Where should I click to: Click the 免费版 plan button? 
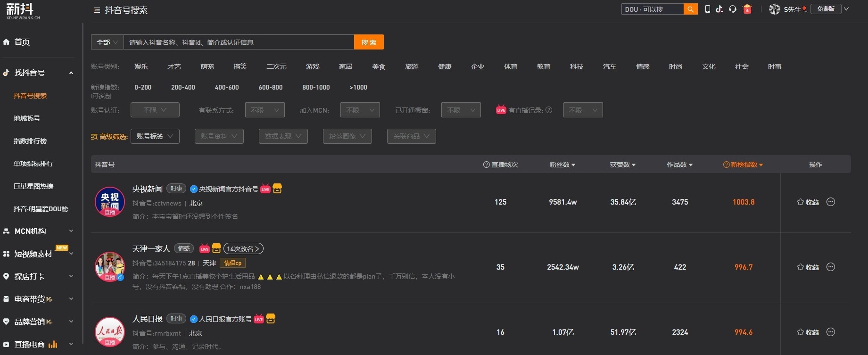coord(826,9)
